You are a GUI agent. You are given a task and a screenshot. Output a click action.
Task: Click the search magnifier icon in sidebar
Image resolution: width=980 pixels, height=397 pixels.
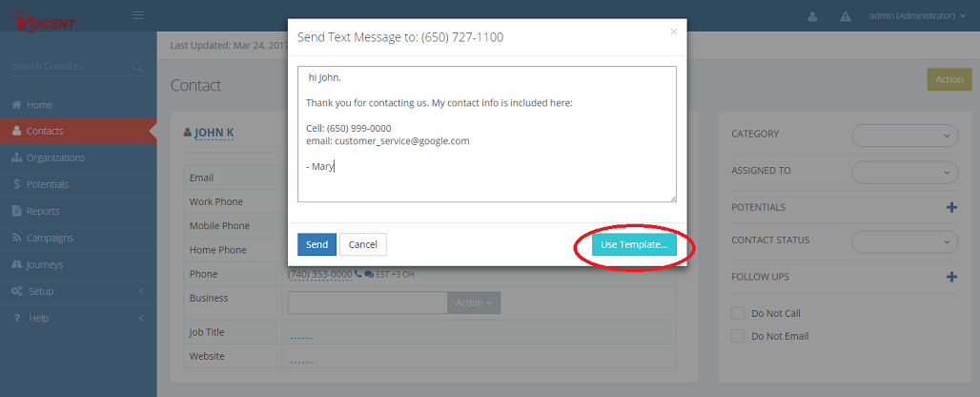[x=138, y=67]
